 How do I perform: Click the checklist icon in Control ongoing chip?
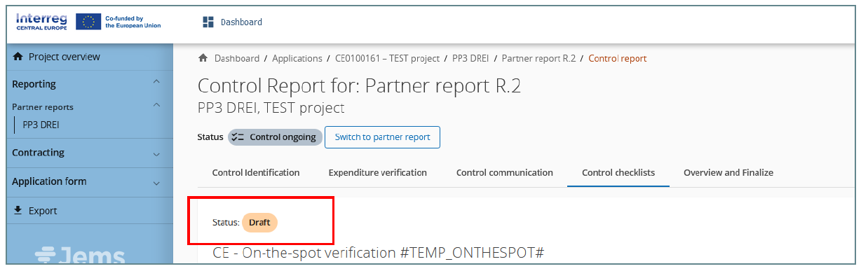(x=238, y=137)
